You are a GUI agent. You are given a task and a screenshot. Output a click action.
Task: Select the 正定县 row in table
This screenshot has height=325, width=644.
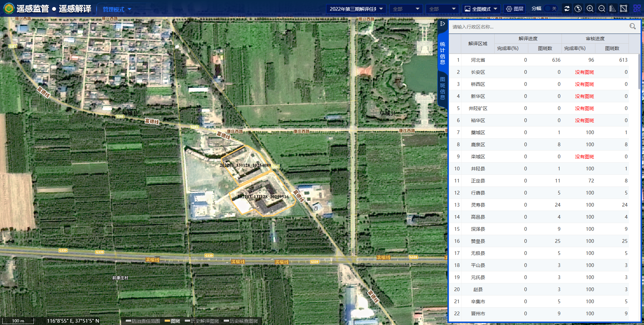tap(478, 181)
